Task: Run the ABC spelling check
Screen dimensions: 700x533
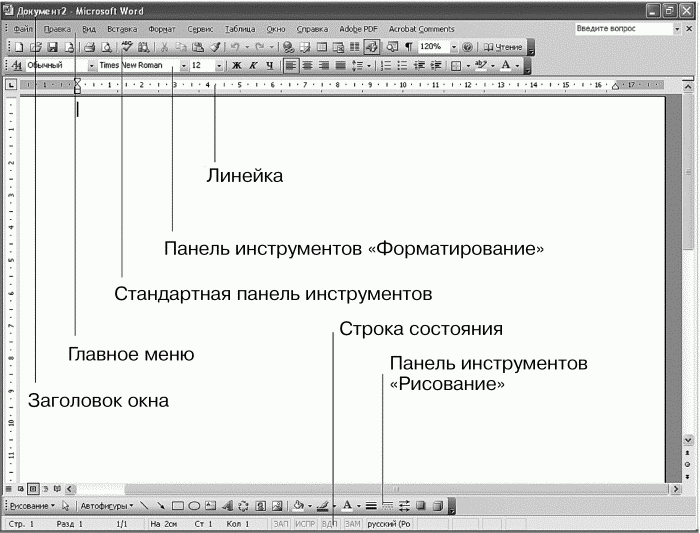Action: pyautogui.click(x=127, y=47)
